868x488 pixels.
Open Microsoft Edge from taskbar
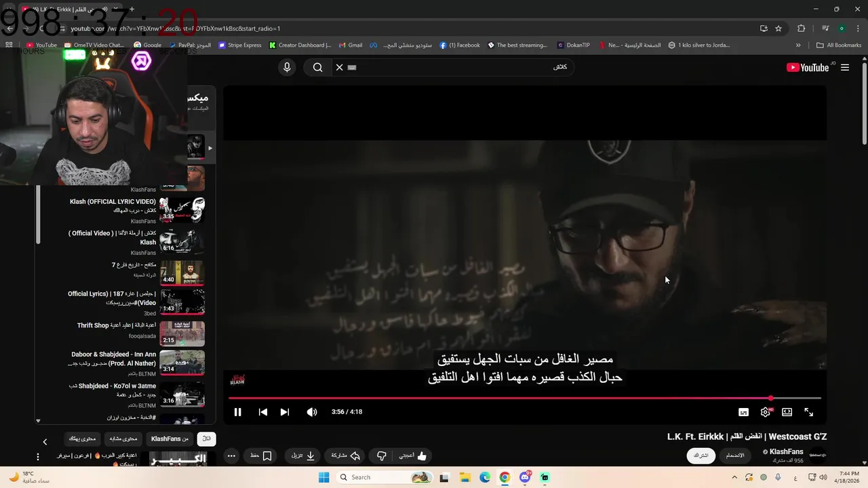pos(485,477)
